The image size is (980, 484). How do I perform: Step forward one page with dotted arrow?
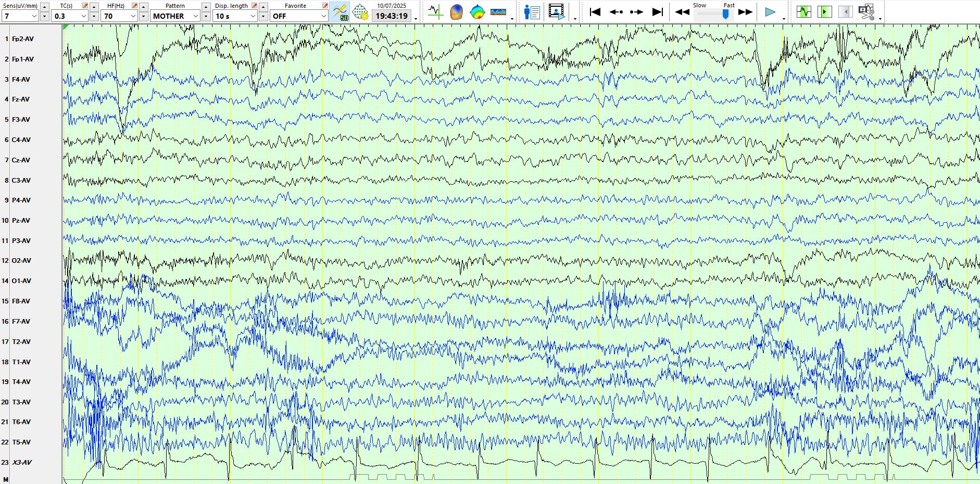click(636, 11)
